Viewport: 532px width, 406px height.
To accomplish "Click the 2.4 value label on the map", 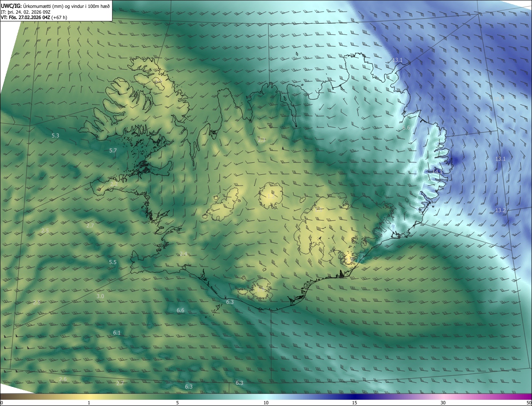I will pos(183,254).
